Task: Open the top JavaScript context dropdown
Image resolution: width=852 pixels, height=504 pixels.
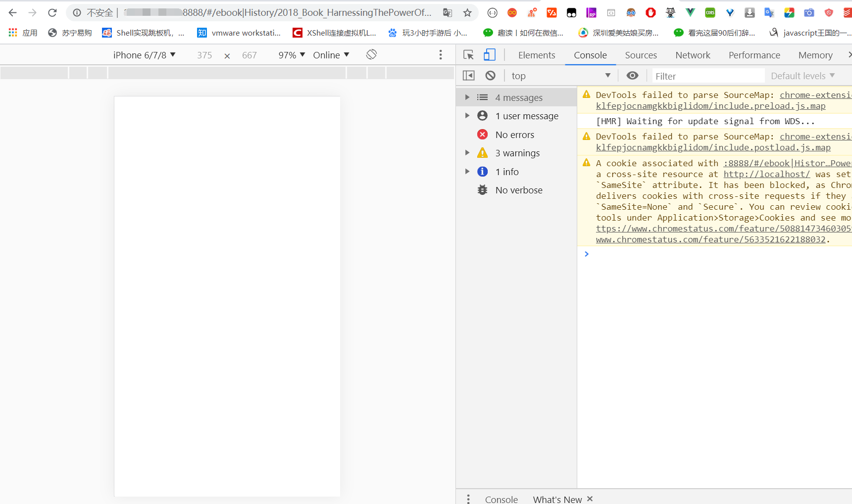Action: click(x=561, y=76)
